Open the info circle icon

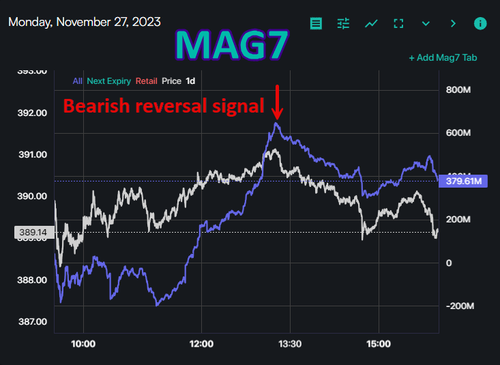tap(480, 24)
